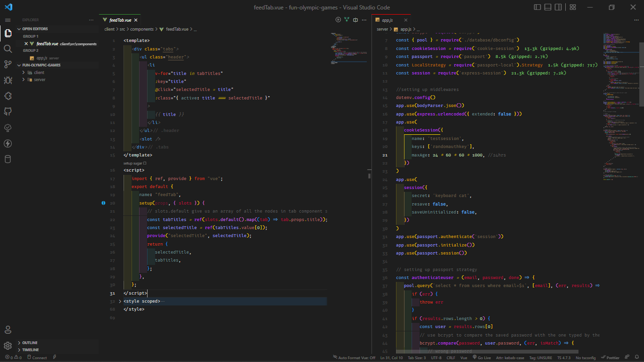This screenshot has height=362, width=644.
Task: Switch to the feedTab.vue editor tab
Action: 119,20
